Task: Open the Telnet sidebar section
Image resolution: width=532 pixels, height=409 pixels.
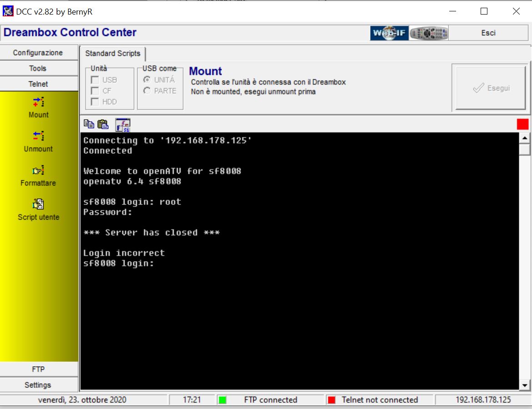Action: tap(39, 84)
